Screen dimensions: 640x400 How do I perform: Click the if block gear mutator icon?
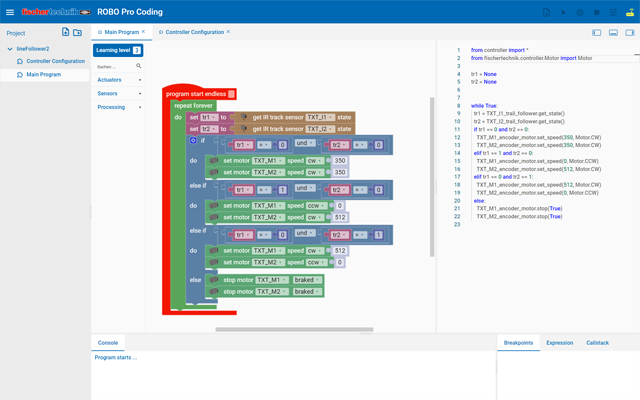pyautogui.click(x=193, y=140)
